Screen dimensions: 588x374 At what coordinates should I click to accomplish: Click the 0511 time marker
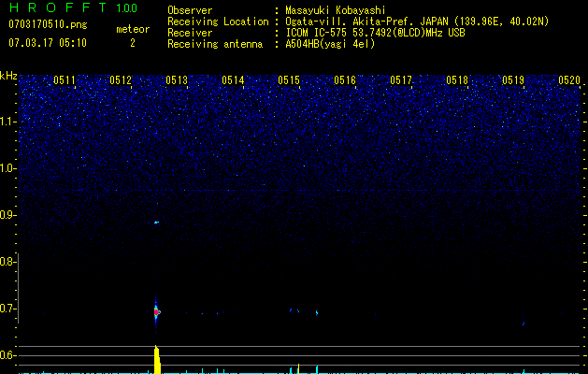[x=65, y=80]
